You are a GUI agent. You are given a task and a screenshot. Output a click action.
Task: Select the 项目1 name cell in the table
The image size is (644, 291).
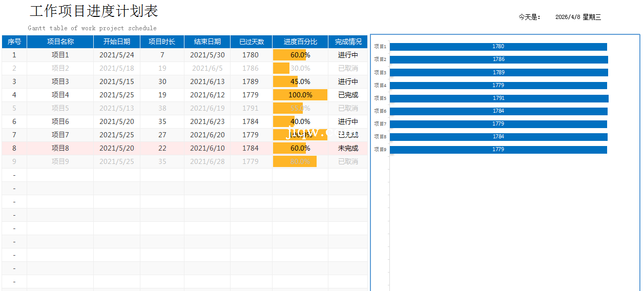click(x=60, y=55)
